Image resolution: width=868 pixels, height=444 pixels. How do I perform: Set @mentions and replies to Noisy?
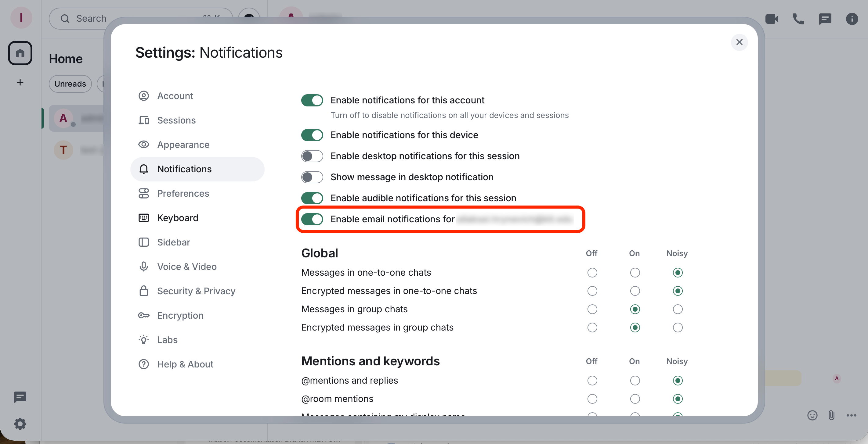(x=677, y=380)
